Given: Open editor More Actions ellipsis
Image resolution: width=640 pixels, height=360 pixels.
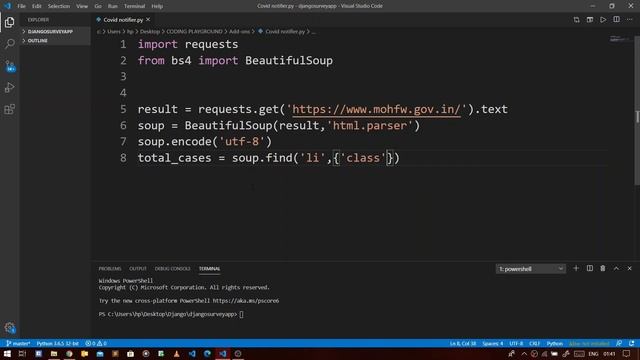Looking at the screenshot, I should click(x=629, y=20).
